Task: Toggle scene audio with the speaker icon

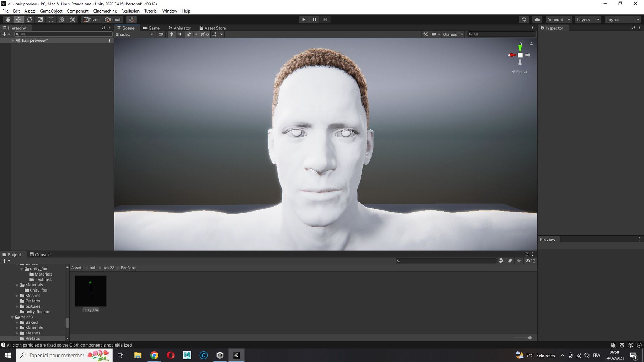Action: pyautogui.click(x=180, y=34)
